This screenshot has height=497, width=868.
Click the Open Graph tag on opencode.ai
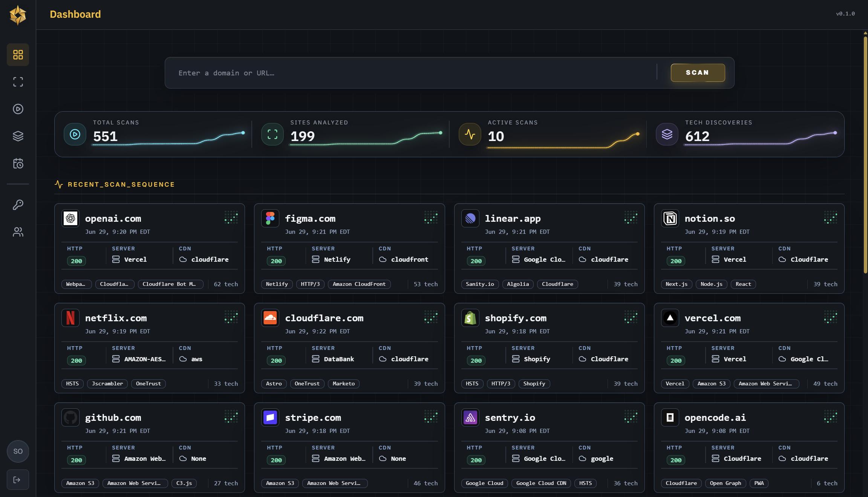tap(726, 483)
